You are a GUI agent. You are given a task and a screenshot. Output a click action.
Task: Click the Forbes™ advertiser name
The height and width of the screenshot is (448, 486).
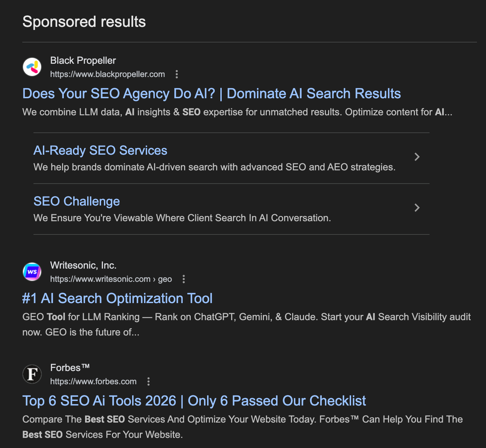pos(70,367)
